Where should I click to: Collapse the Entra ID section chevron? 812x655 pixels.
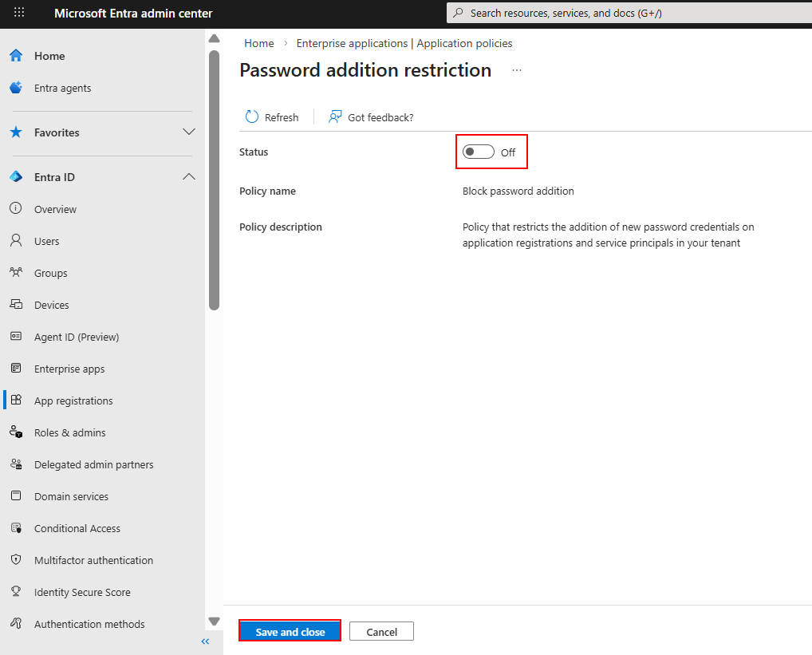[x=189, y=176]
